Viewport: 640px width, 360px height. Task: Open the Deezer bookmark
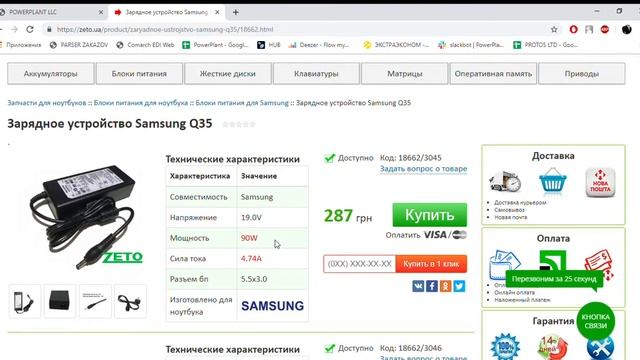click(x=319, y=45)
